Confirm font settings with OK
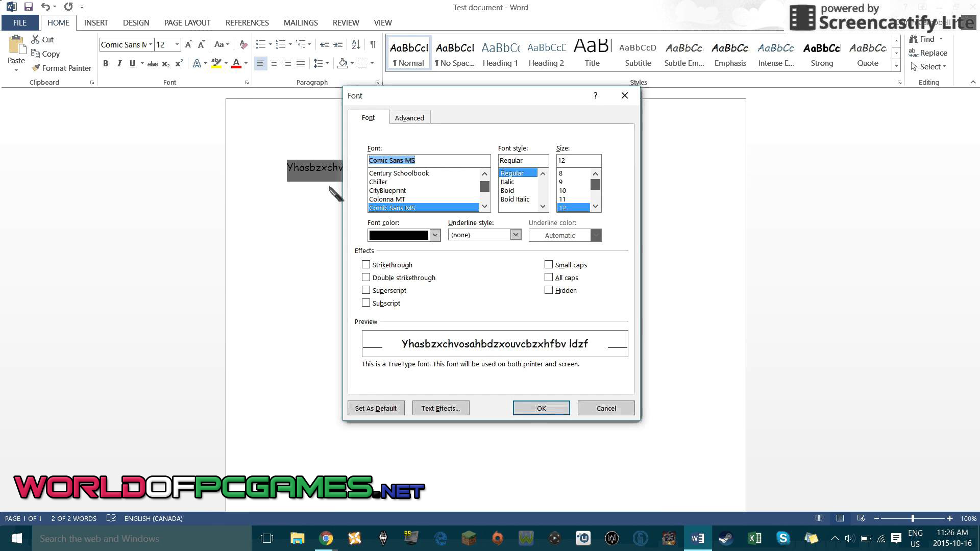Screen dimensions: 980x551 pyautogui.click(x=541, y=408)
